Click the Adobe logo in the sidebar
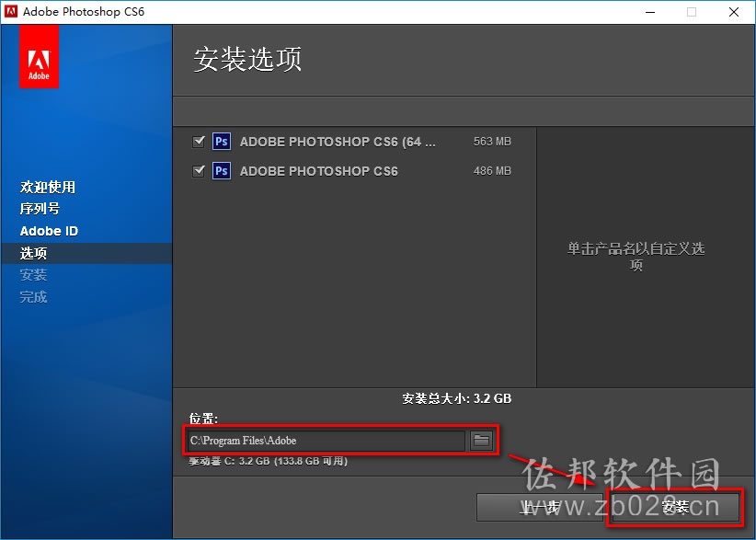756x540 pixels. tap(39, 57)
